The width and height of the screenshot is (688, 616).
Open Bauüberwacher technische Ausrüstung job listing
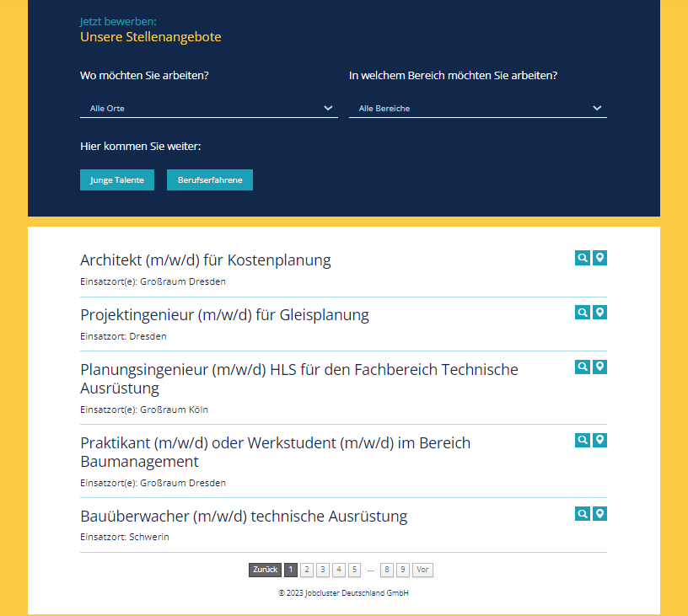244,516
